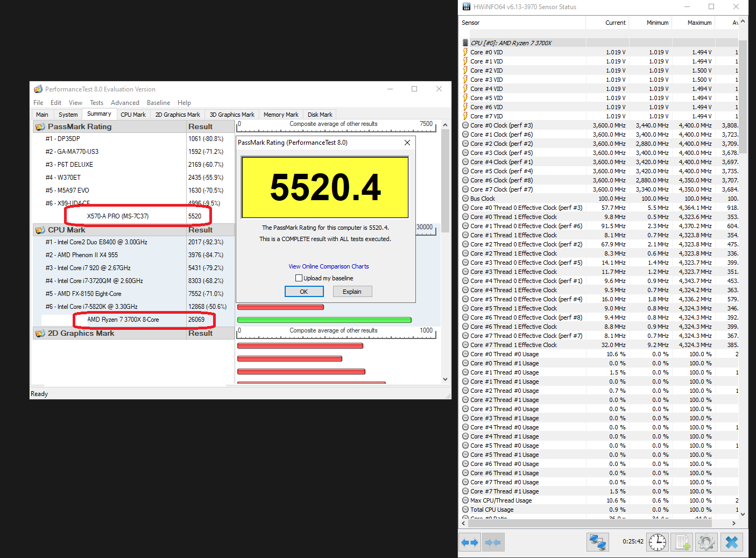This screenshot has height=558, width=756.
Task: Reset the clock timer icon in HWiNFO
Action: coord(657,542)
